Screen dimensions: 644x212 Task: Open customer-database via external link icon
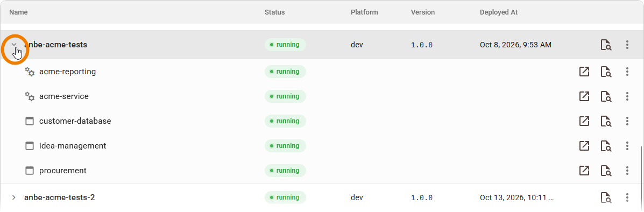pyautogui.click(x=584, y=121)
